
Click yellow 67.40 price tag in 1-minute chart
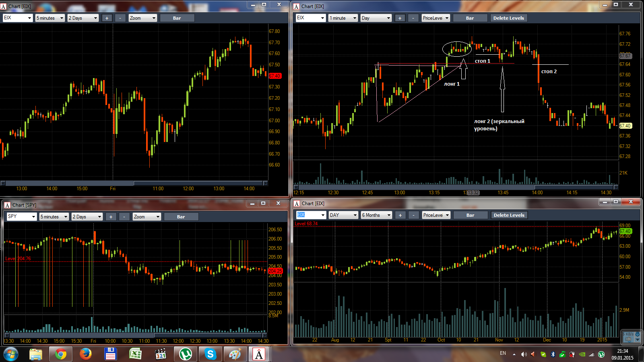(625, 126)
